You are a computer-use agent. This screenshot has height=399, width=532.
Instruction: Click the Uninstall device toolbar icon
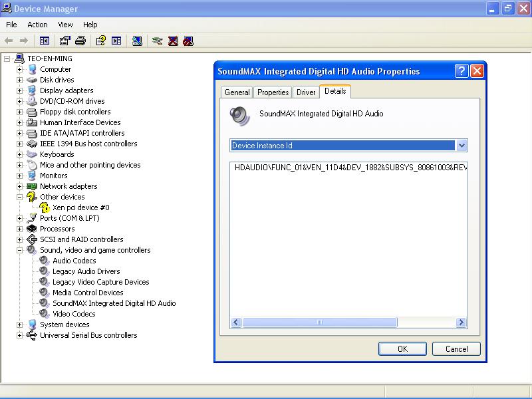pyautogui.click(x=173, y=41)
